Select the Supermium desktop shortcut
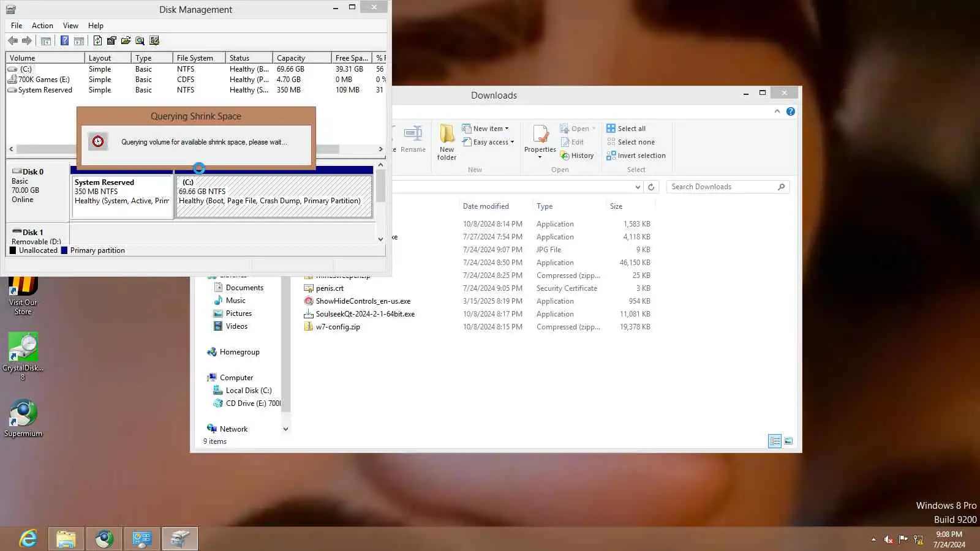 coord(23,419)
